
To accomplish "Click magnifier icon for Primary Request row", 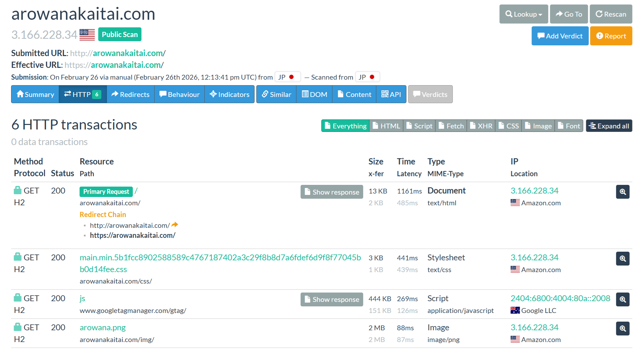I will tap(622, 192).
